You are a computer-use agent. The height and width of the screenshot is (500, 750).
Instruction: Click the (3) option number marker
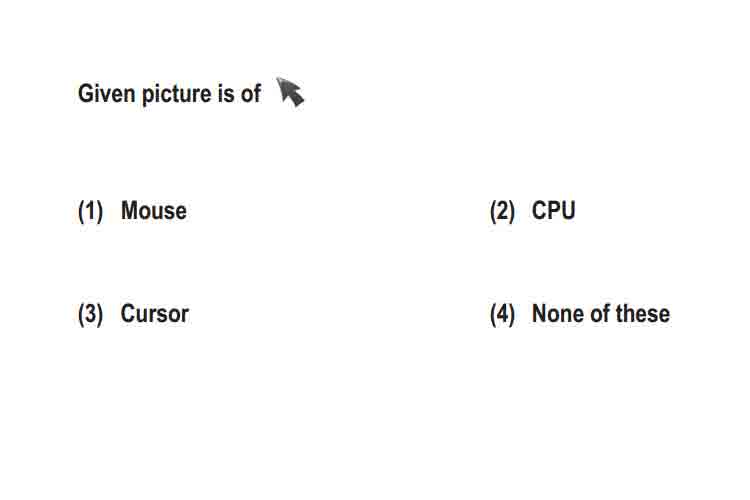90,315
